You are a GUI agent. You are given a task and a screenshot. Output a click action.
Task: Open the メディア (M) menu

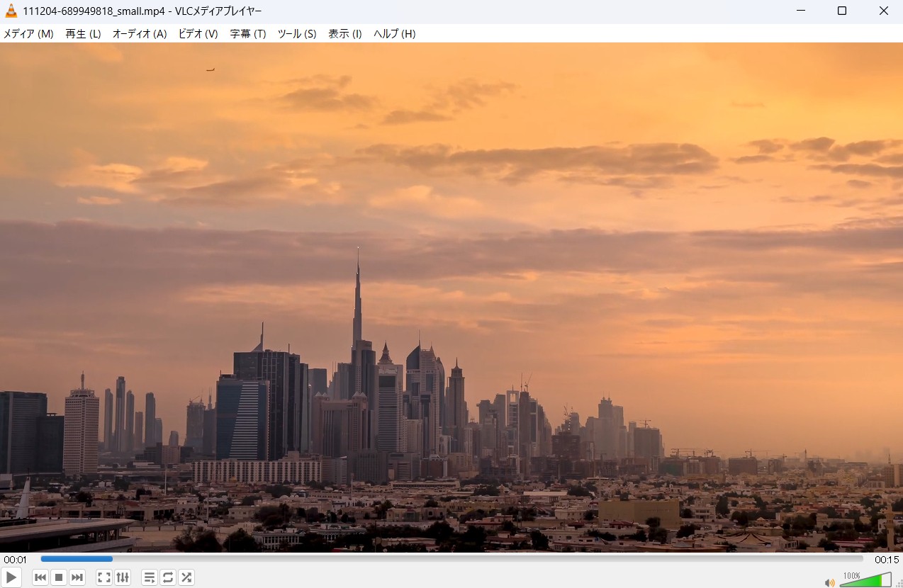point(28,34)
